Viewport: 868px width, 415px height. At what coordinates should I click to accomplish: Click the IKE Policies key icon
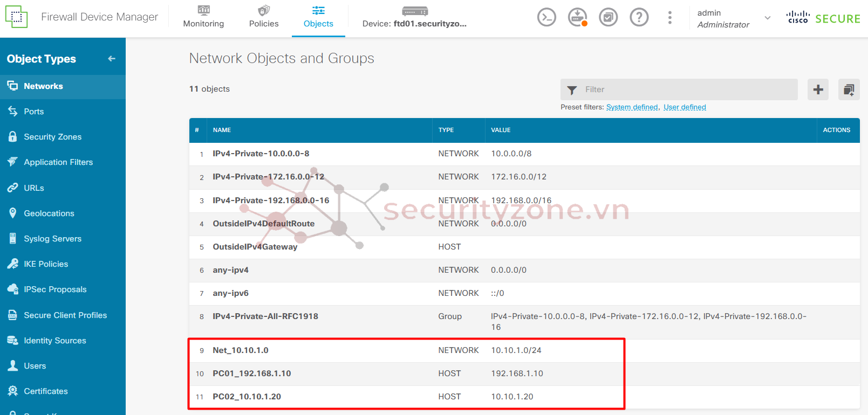click(x=12, y=264)
